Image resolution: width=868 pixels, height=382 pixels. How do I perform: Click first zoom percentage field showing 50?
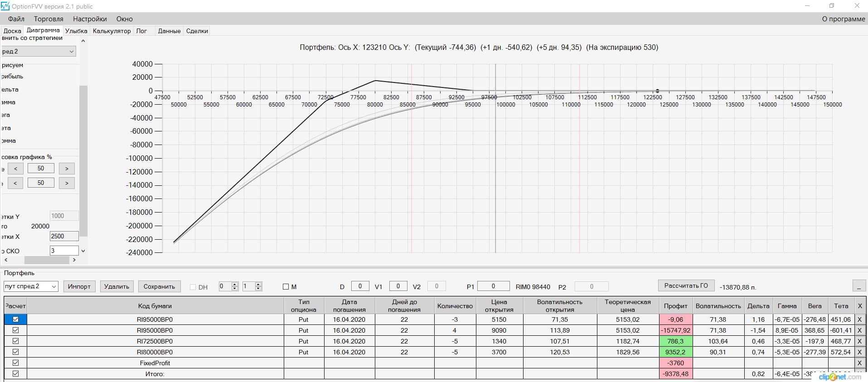(41, 168)
